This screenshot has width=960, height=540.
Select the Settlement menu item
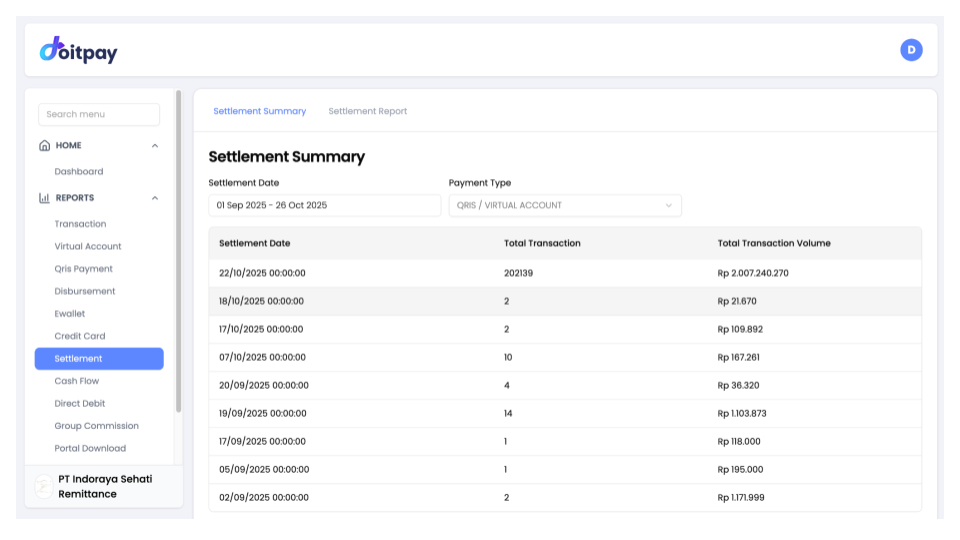click(x=99, y=359)
